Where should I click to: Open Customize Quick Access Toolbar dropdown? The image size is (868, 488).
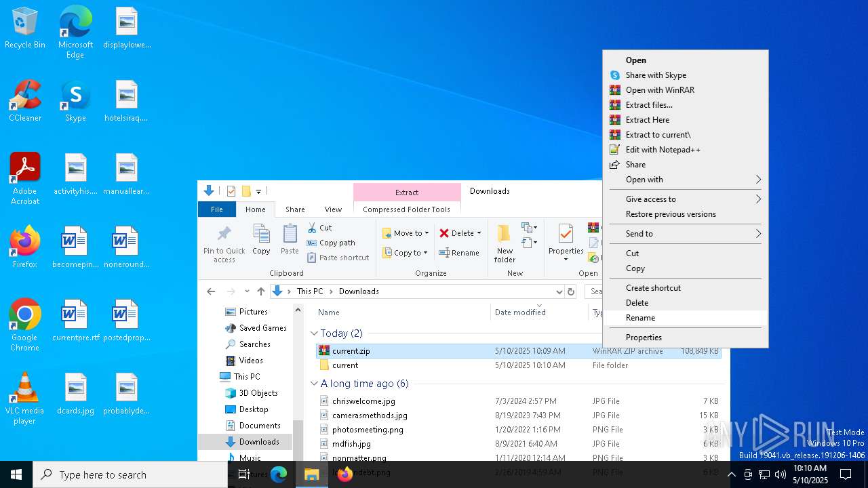(x=258, y=192)
